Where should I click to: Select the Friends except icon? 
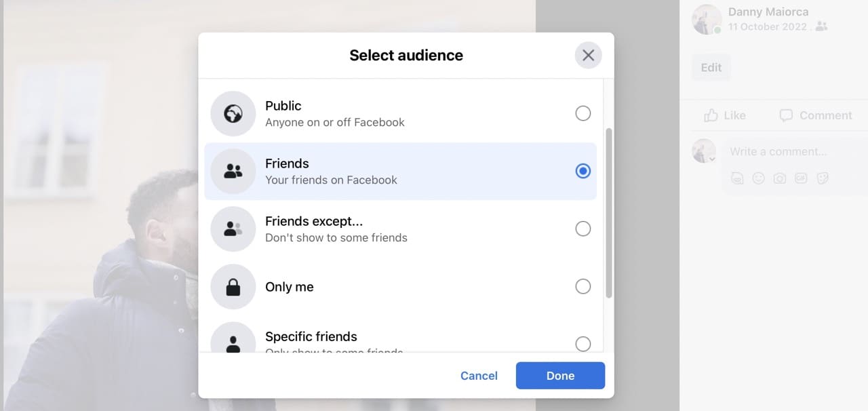[233, 229]
